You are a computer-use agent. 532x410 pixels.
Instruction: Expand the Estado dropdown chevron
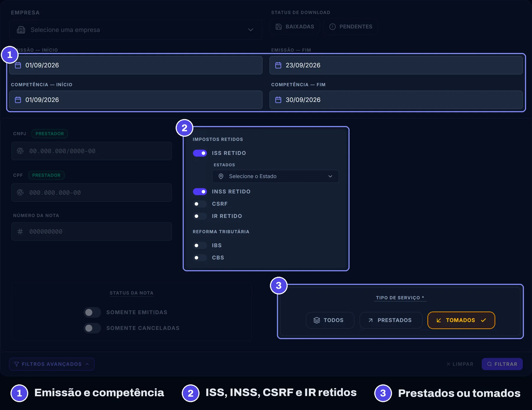[x=330, y=176]
